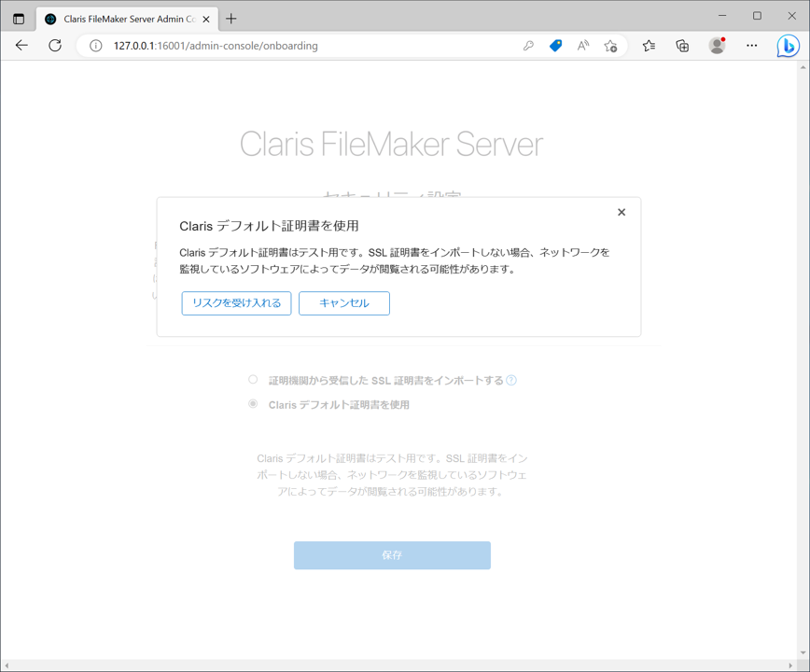Minimize the browser window
This screenshot has height=672, width=810.
(x=722, y=16)
